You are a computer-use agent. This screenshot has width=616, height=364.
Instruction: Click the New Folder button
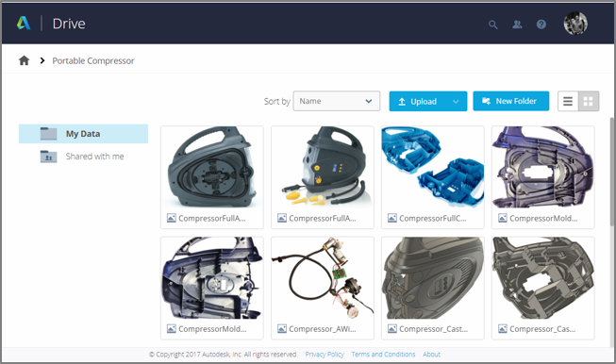click(x=510, y=101)
